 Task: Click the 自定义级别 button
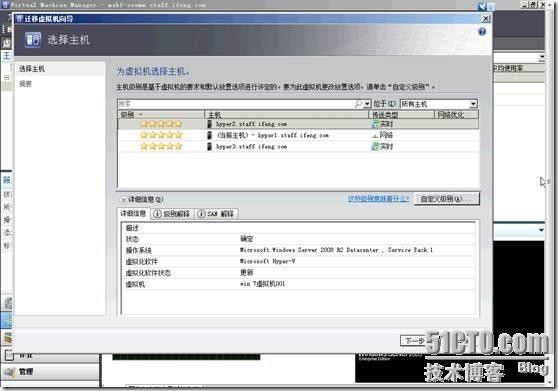[x=447, y=199]
